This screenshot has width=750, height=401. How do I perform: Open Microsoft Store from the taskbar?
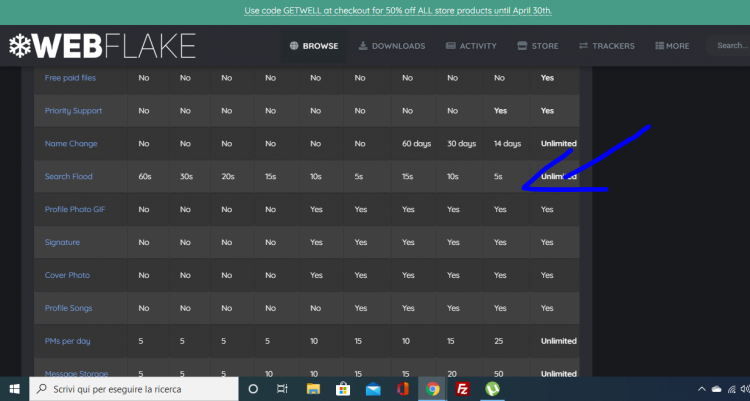[x=343, y=388]
